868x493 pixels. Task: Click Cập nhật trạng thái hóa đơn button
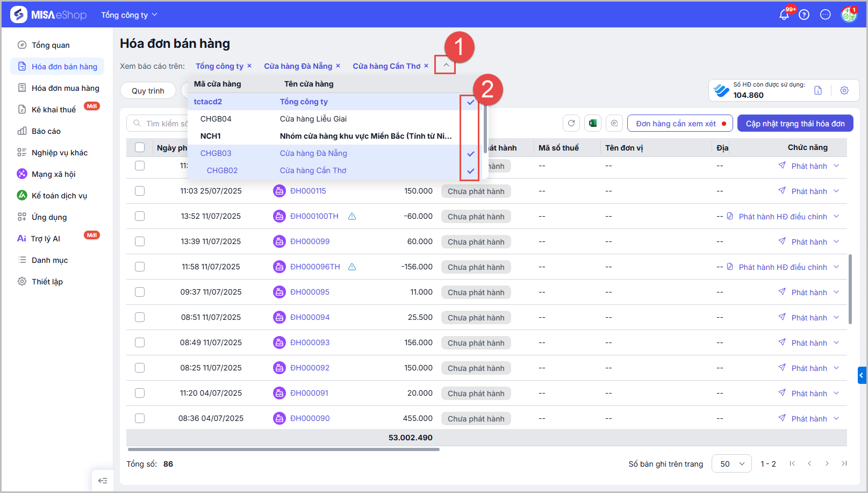click(795, 124)
